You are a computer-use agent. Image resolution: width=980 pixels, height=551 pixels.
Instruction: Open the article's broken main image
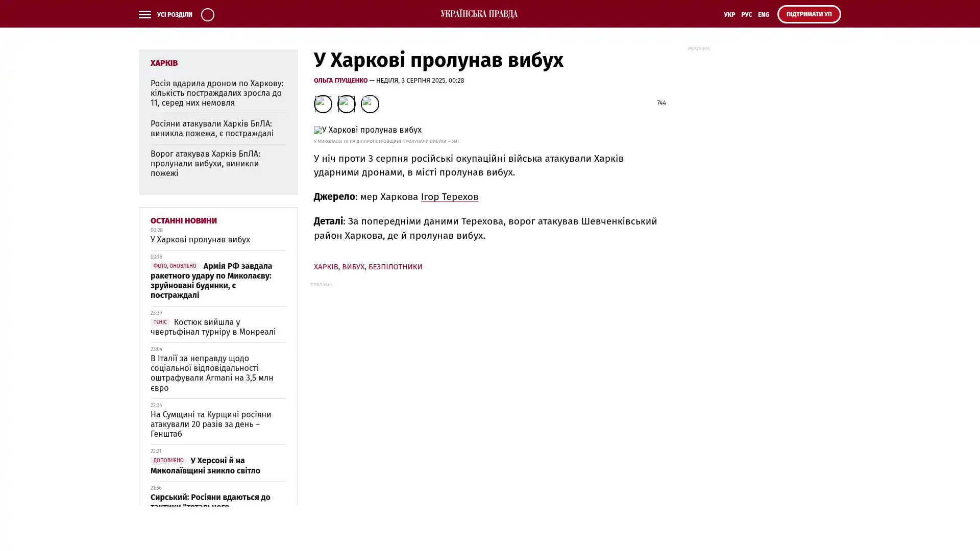pyautogui.click(x=367, y=130)
